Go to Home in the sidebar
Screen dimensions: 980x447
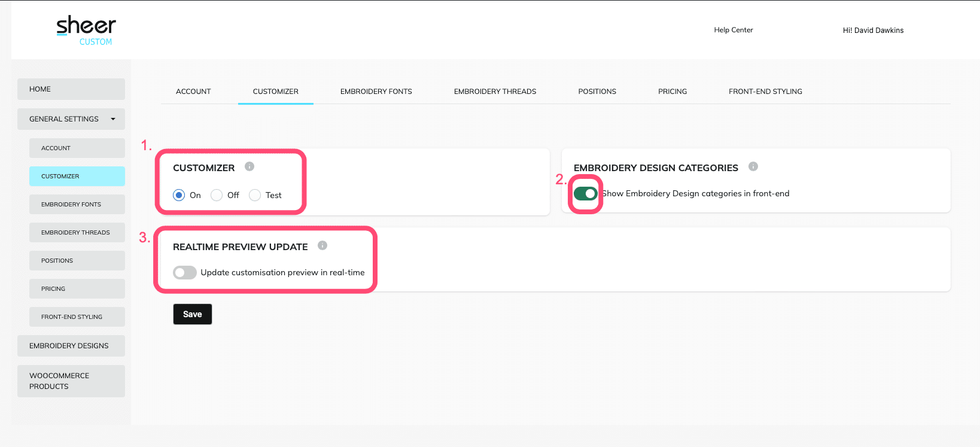point(71,89)
